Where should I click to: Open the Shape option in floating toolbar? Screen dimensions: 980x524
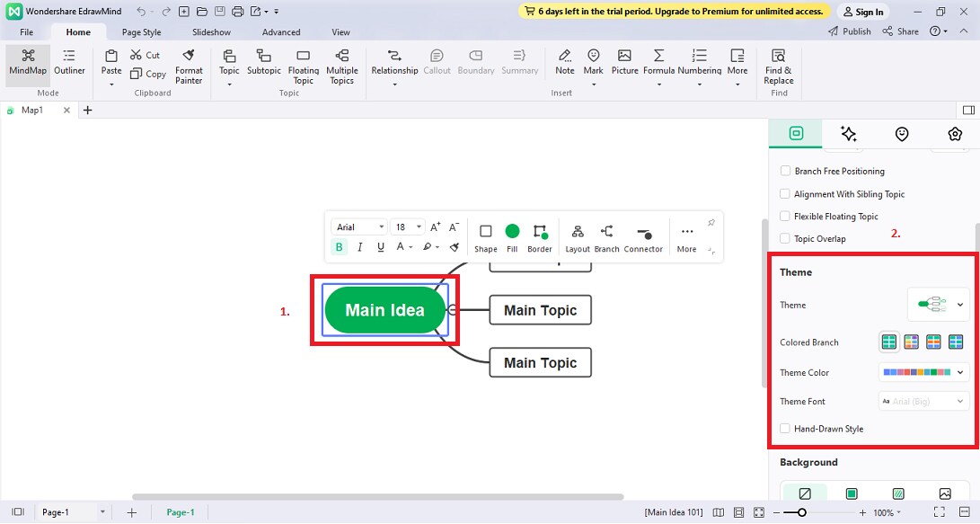(485, 238)
